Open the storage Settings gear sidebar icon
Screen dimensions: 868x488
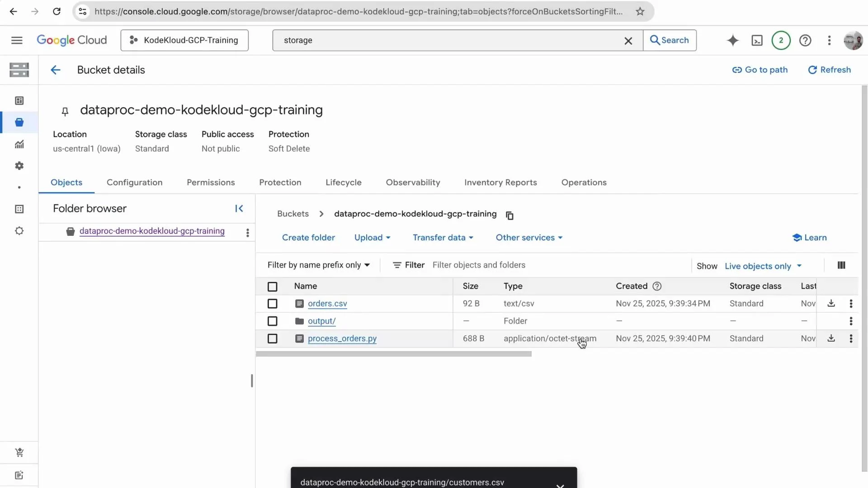pos(19,166)
